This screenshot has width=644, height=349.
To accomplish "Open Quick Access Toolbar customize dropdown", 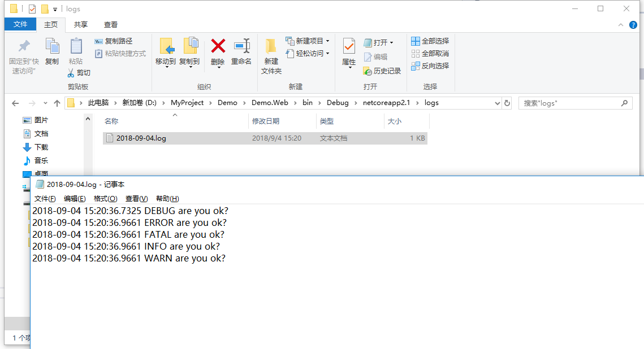I will click(55, 9).
